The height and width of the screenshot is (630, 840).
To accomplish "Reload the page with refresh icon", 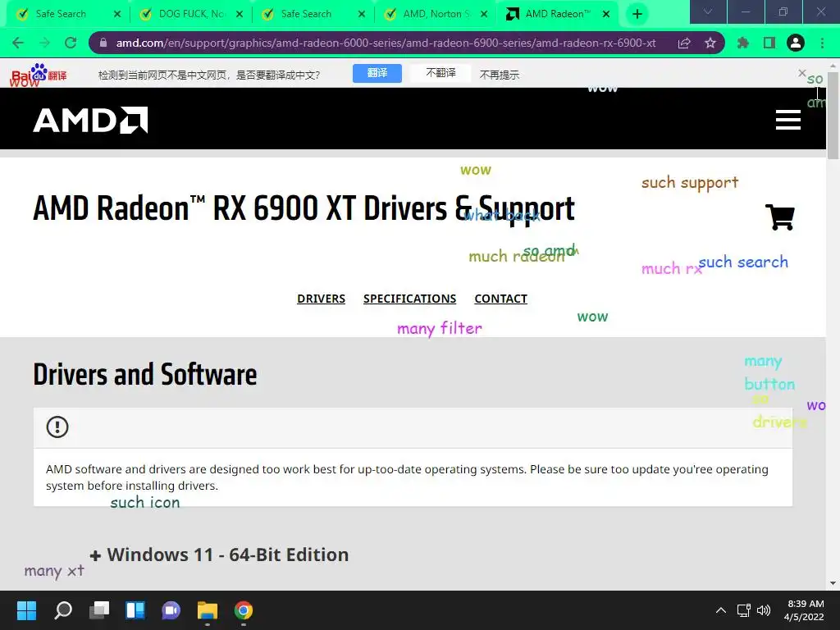I will click(71, 43).
